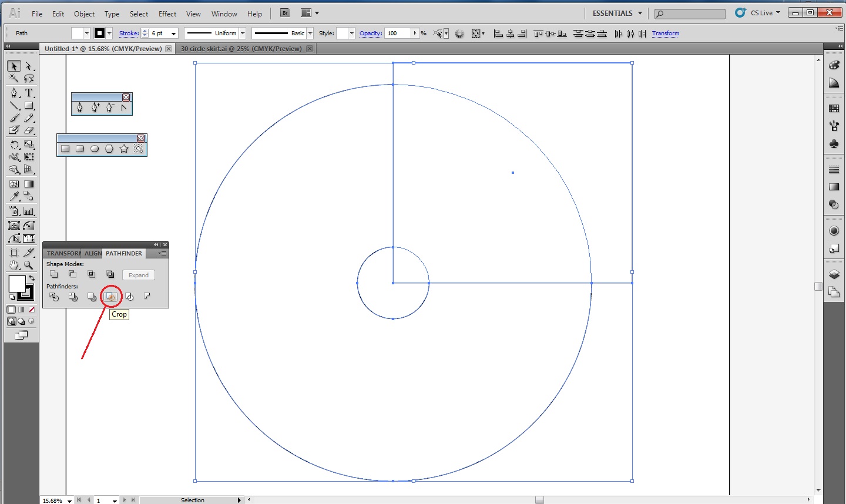Click Horizontal Align Left icon in control bar
846x504 pixels.
tap(498, 33)
